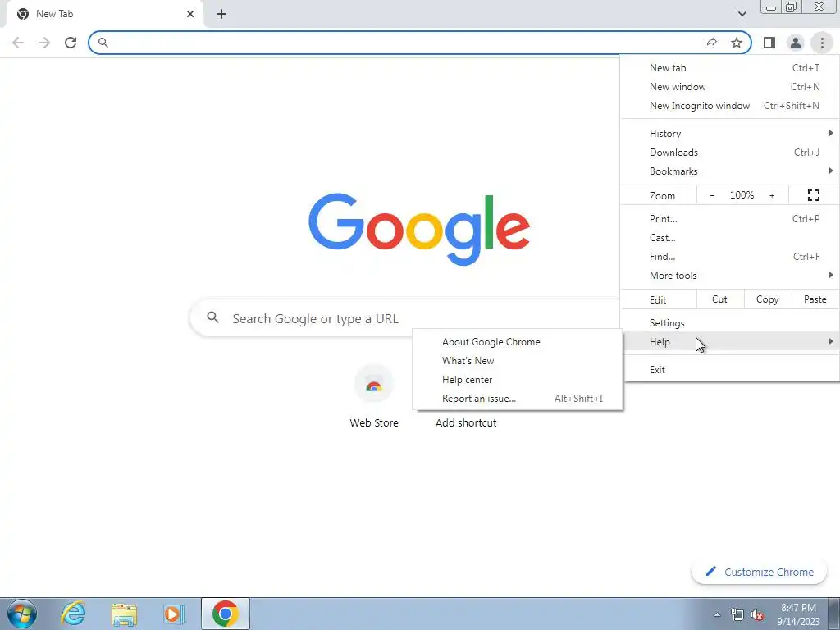Open Help center
The width and height of the screenshot is (840, 630).
click(x=518, y=380)
